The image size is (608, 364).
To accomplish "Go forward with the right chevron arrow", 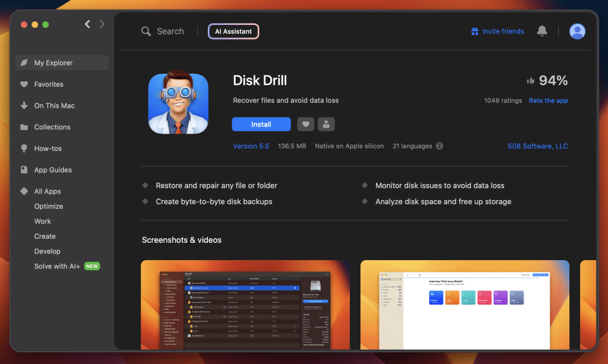I will pos(102,24).
